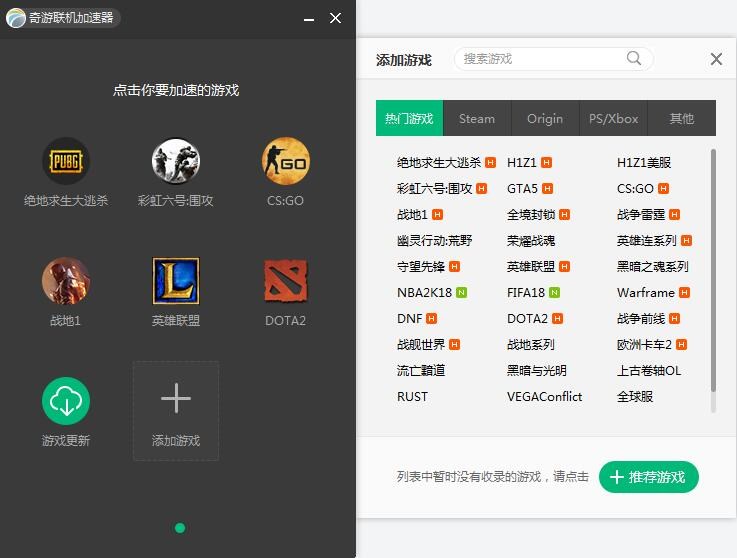Open the PS/Xbox tab
Image resolution: width=737 pixels, height=558 pixels.
(613, 118)
